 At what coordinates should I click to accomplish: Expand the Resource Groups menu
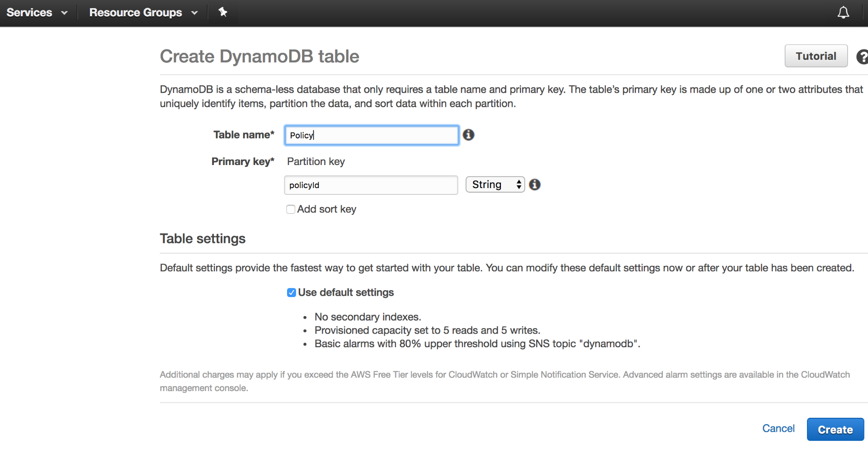[x=144, y=13]
